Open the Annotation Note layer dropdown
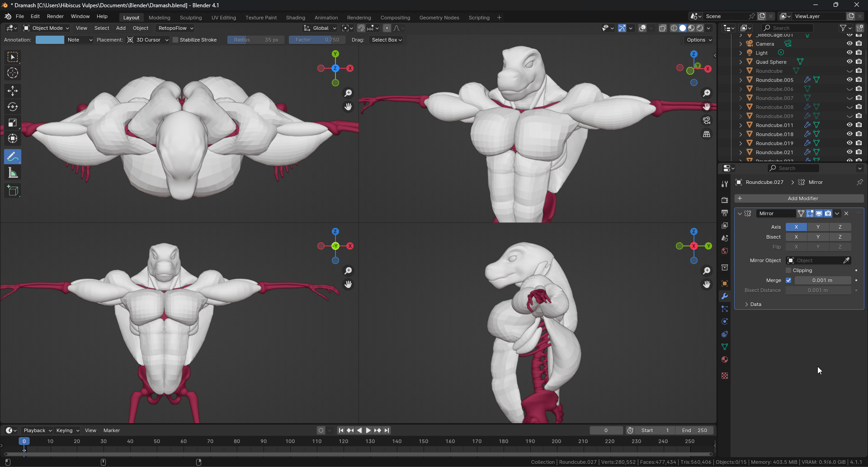The height and width of the screenshot is (467, 868). tap(79, 40)
